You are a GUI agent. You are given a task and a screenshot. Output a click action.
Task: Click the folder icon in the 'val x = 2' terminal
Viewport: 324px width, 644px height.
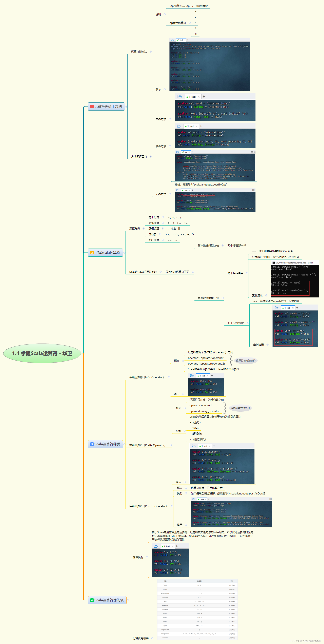[x=172, y=40]
